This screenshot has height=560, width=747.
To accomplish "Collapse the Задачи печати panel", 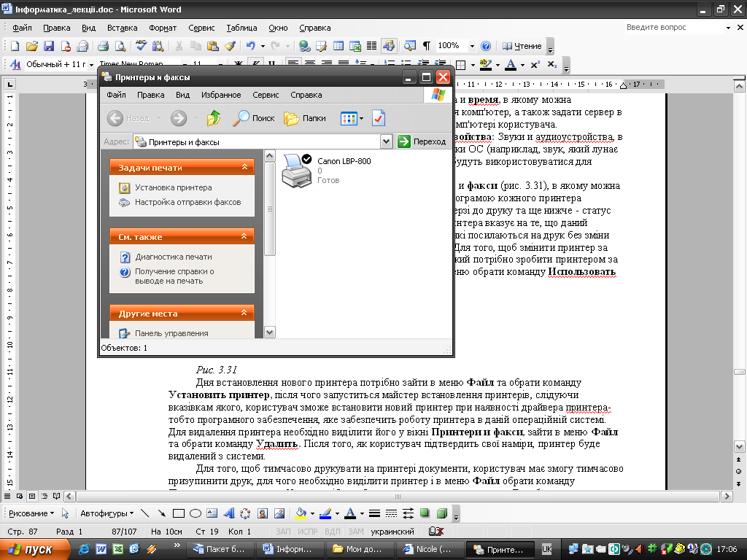I will coord(244,167).
